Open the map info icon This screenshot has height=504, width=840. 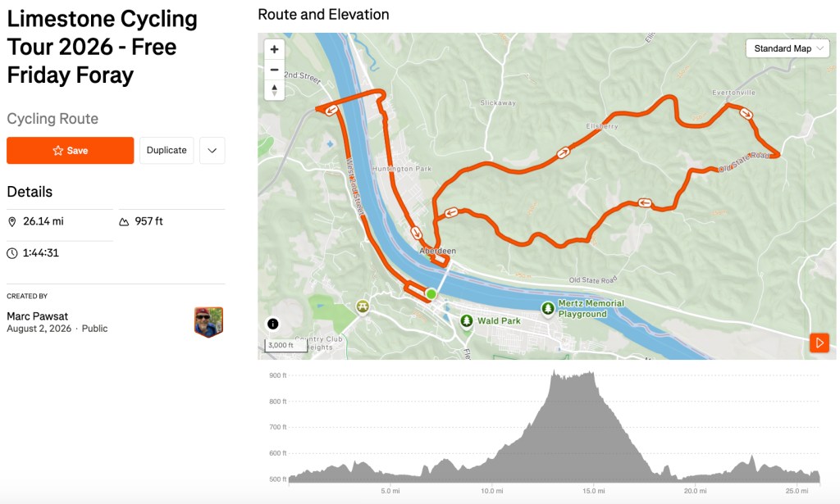(x=272, y=324)
